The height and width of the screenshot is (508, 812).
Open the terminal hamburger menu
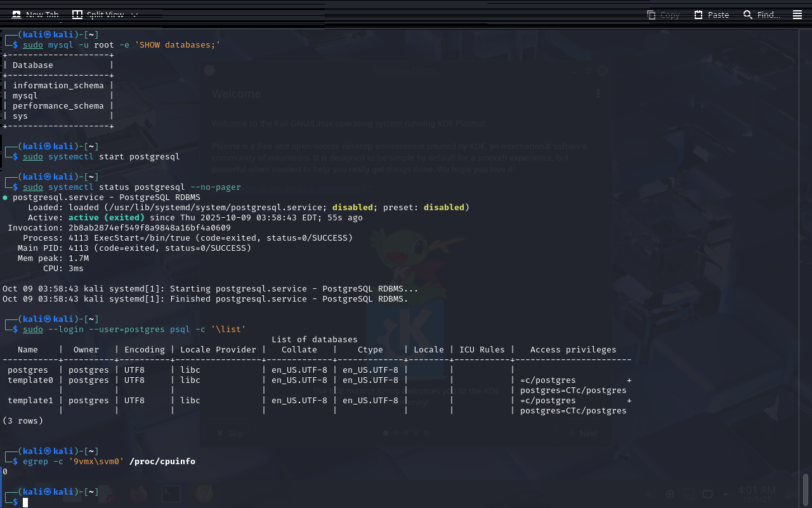click(x=797, y=15)
